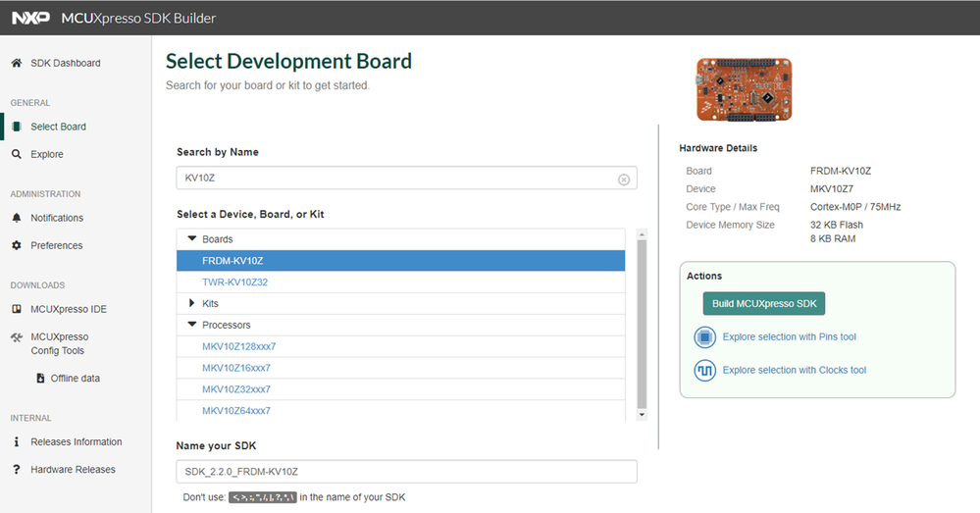Viewport: 980px width, 513px height.
Task: Click the gear icon beside Preferences
Action: click(x=17, y=245)
